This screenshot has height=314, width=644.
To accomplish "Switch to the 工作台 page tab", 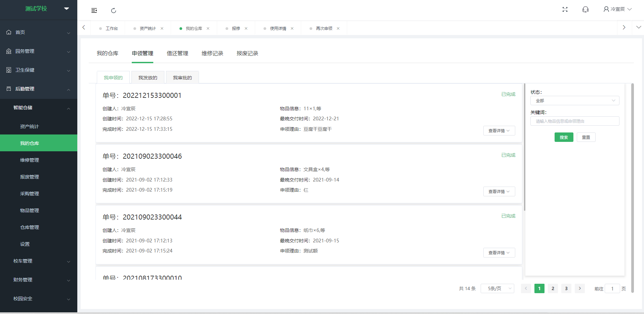I will 109,29.
